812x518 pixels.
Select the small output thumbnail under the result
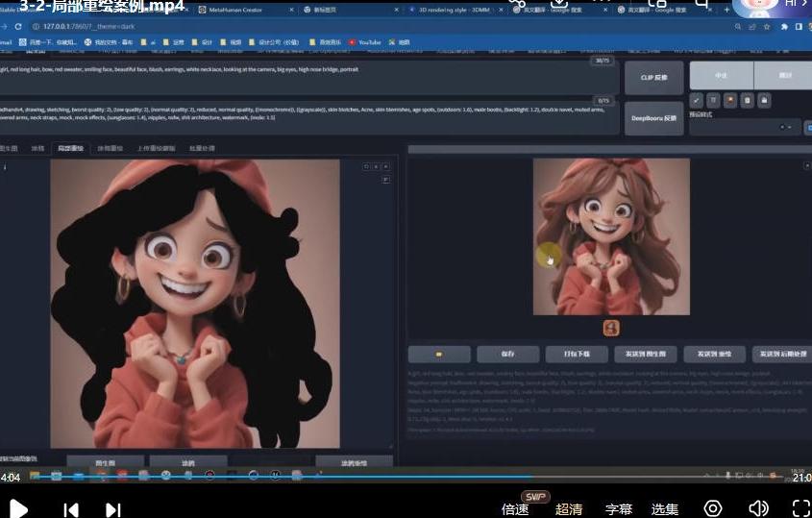[x=611, y=328]
